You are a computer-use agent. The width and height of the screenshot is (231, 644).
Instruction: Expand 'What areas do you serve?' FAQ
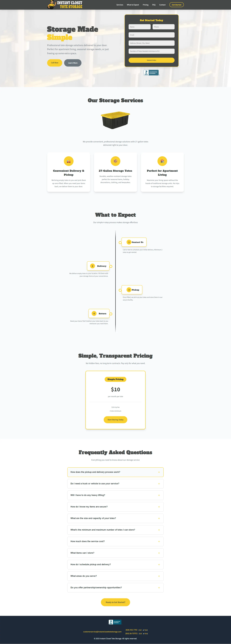click(115, 576)
